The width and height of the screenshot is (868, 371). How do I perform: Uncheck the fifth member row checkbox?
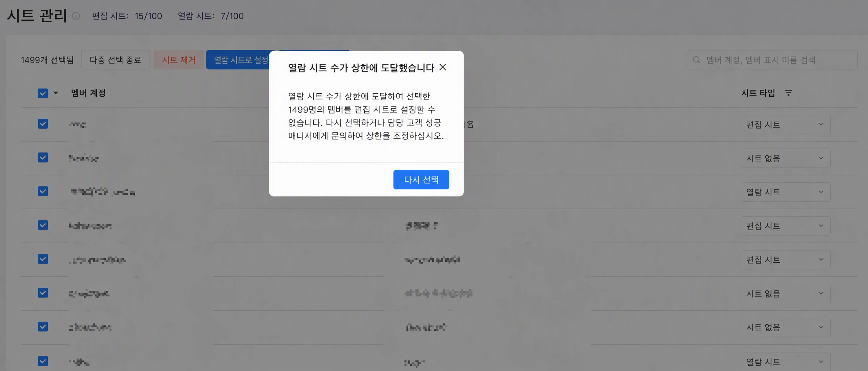pyautogui.click(x=43, y=259)
